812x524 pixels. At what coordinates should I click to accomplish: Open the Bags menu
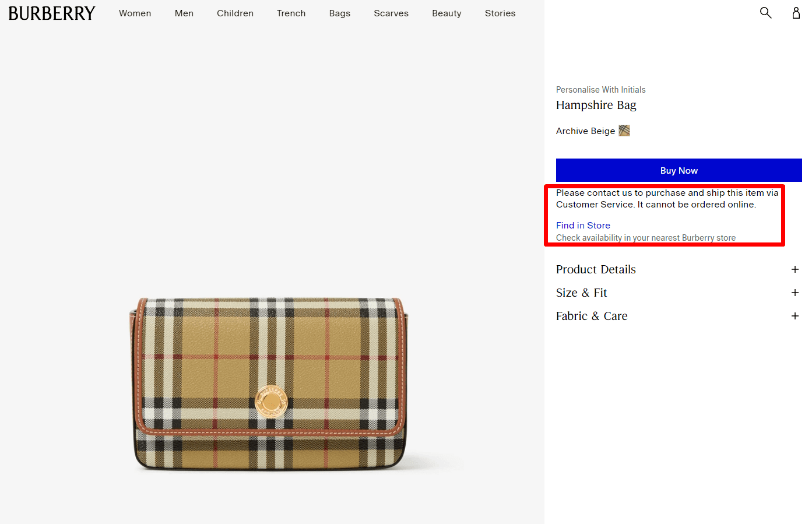click(340, 13)
